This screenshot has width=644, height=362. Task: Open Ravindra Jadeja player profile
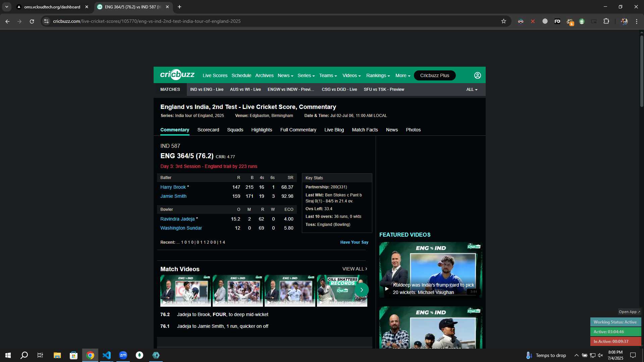click(177, 219)
